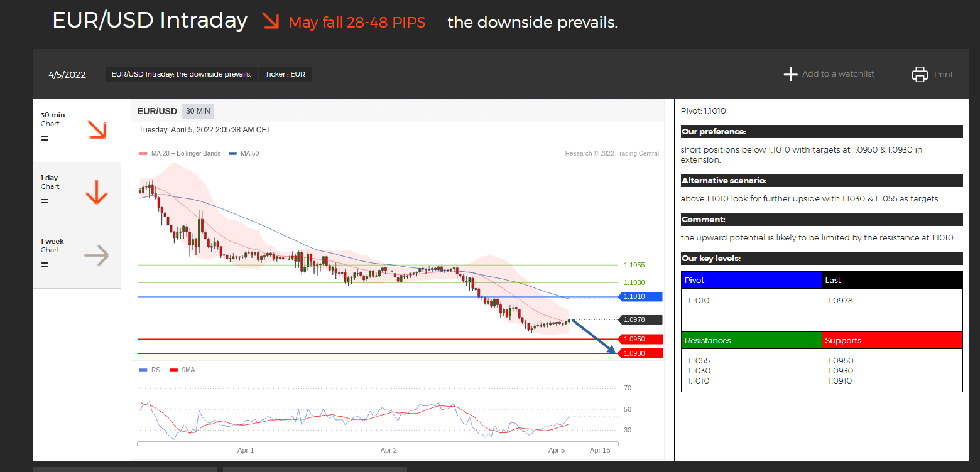
Task: Click the RSI 50 level label
Action: pyautogui.click(x=628, y=409)
